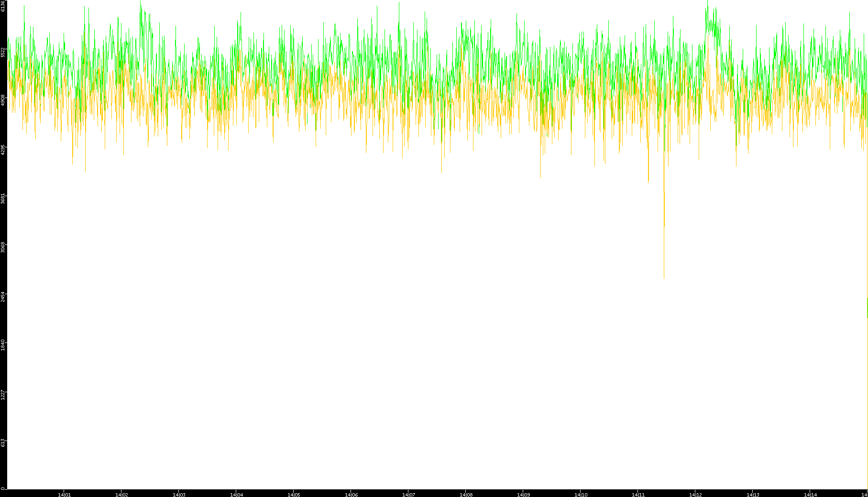The width and height of the screenshot is (868, 497).
Task: Click the 14:01 time label on the x-axis
Action: pyautogui.click(x=64, y=495)
